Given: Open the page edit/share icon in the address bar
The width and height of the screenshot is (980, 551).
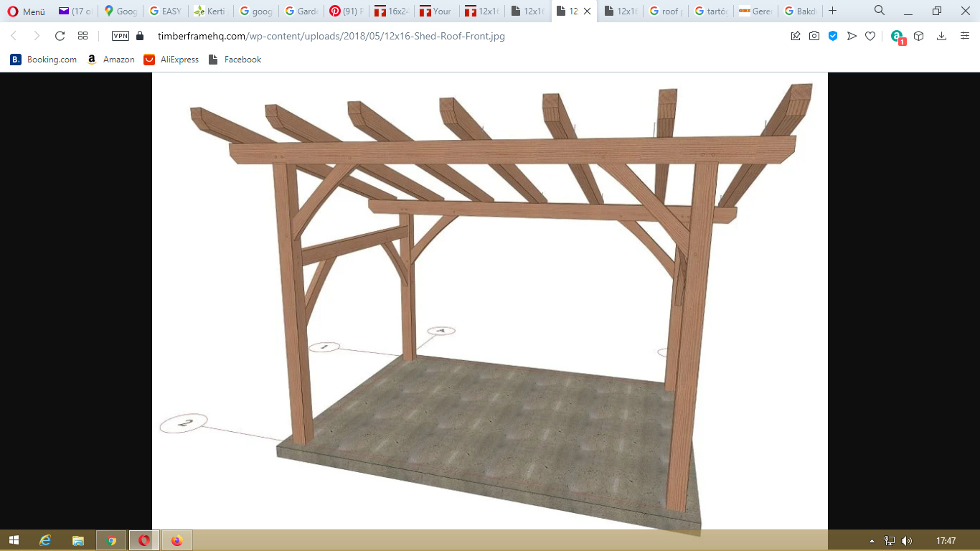Looking at the screenshot, I should [x=796, y=36].
